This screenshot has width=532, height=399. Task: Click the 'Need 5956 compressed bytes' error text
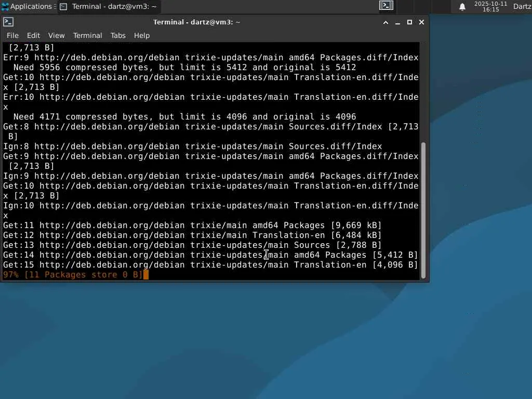click(x=184, y=68)
